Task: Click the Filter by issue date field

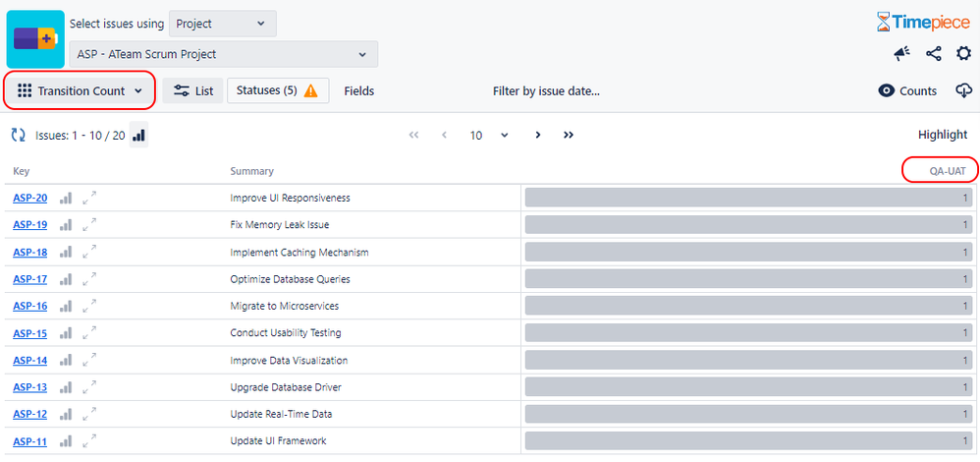Action: click(x=546, y=91)
